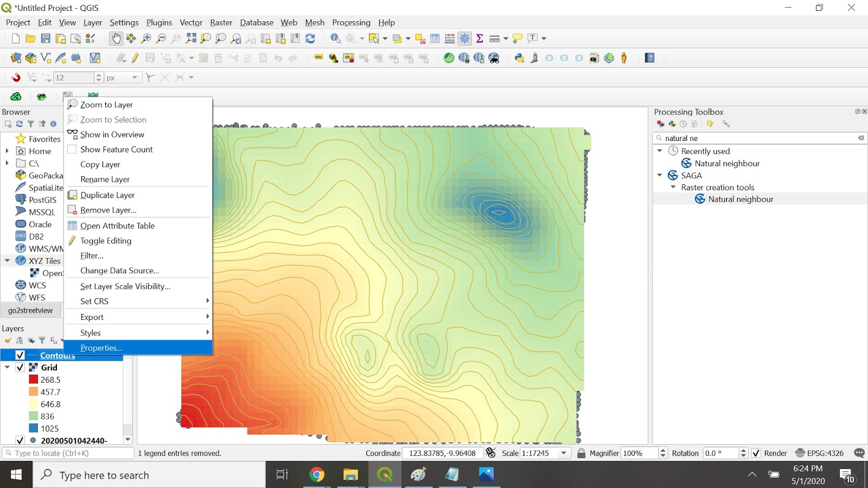Activate Zoom to Full Extent
Screen dimensions: 868x488
click(190, 38)
